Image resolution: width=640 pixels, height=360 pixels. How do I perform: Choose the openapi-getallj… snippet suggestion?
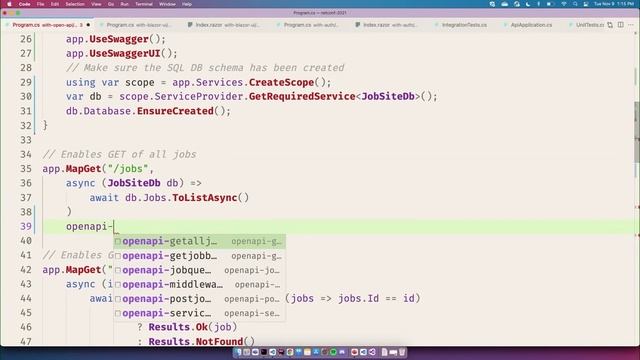coord(200,241)
